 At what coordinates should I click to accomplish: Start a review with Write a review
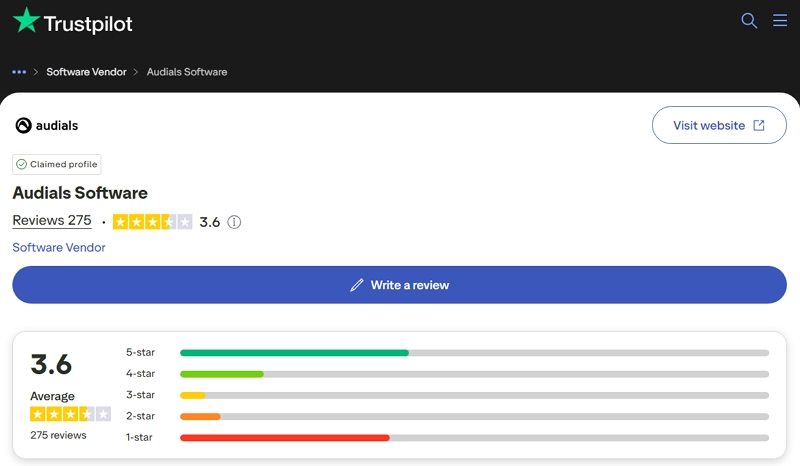click(399, 285)
